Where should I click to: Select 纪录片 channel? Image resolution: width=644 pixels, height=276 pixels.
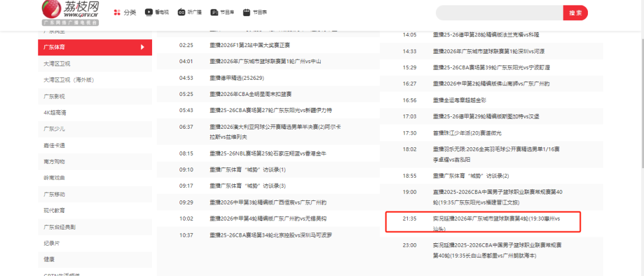pyautogui.click(x=95, y=243)
